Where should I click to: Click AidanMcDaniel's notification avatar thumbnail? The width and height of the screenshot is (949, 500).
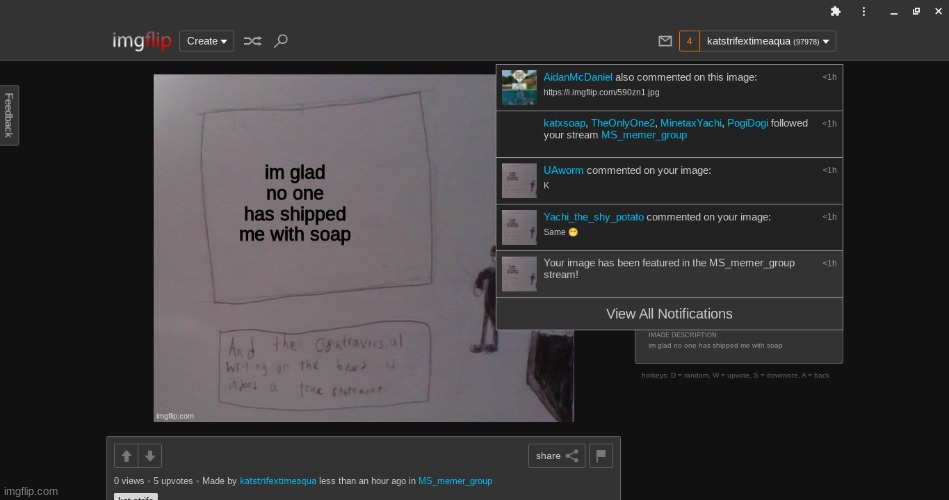click(519, 87)
